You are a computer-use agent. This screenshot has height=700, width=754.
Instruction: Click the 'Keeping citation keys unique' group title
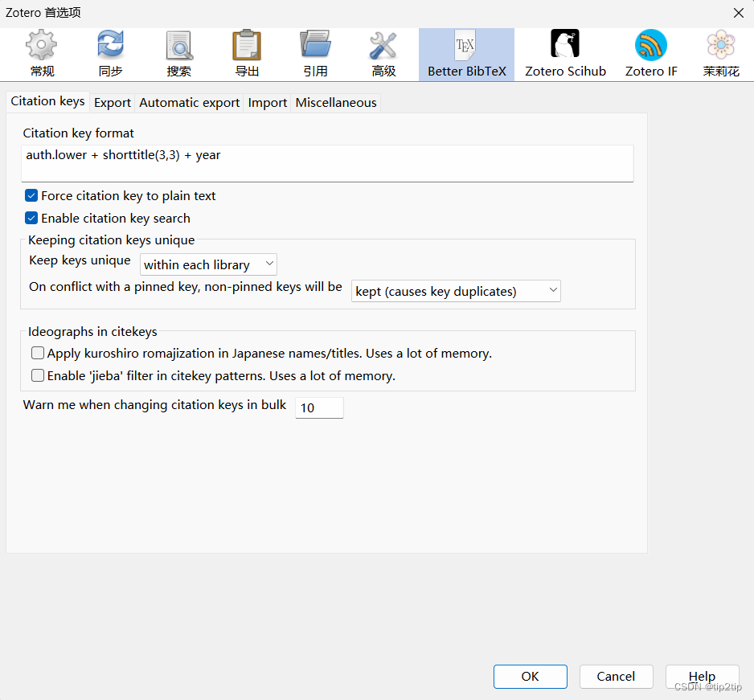[112, 240]
